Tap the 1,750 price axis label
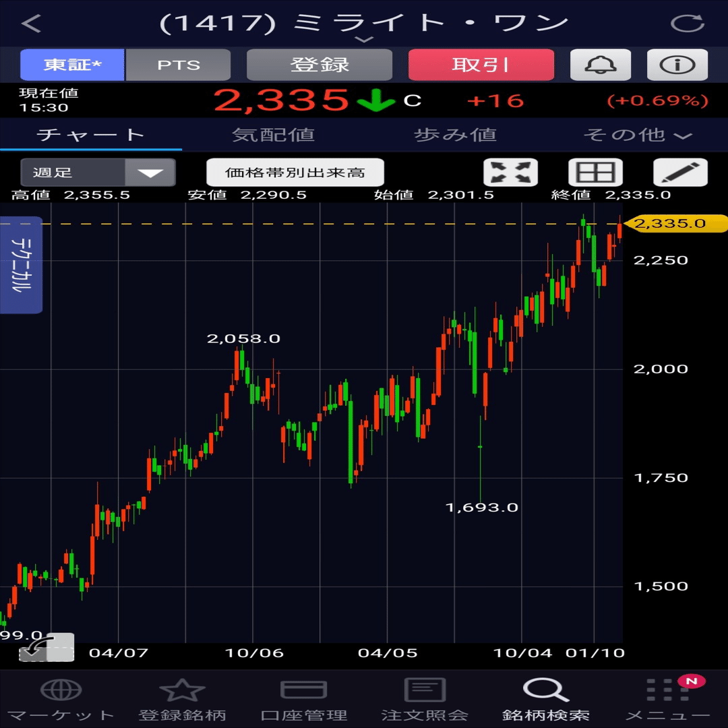The width and height of the screenshot is (728, 728). tap(661, 478)
